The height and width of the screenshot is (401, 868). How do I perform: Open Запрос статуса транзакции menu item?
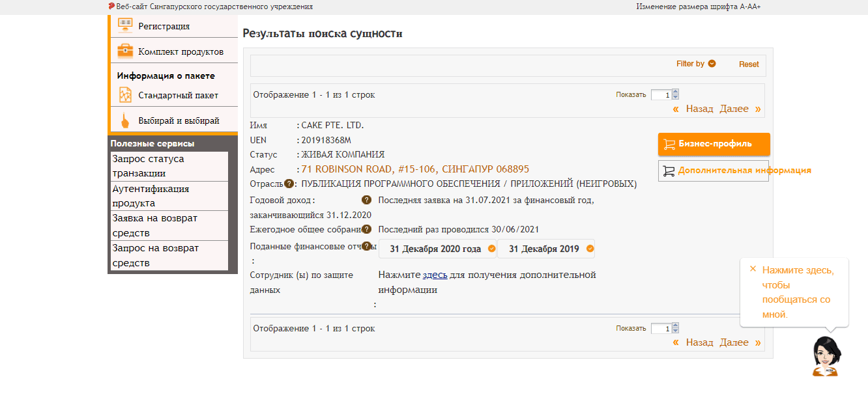click(x=169, y=166)
